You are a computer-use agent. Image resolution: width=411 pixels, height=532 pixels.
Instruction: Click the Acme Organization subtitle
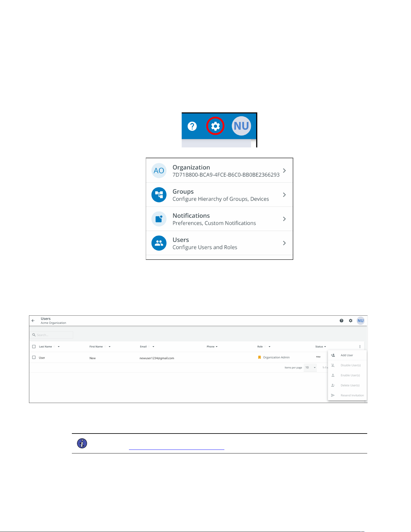click(x=53, y=323)
